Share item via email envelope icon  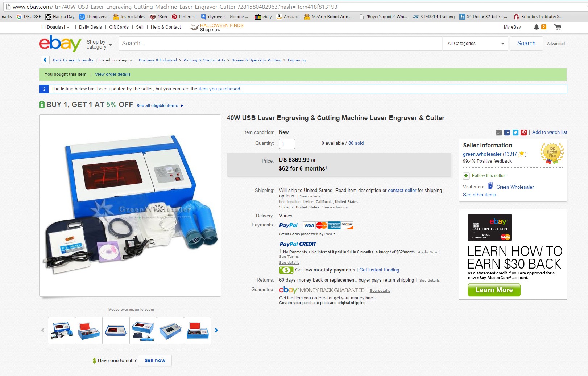499,132
